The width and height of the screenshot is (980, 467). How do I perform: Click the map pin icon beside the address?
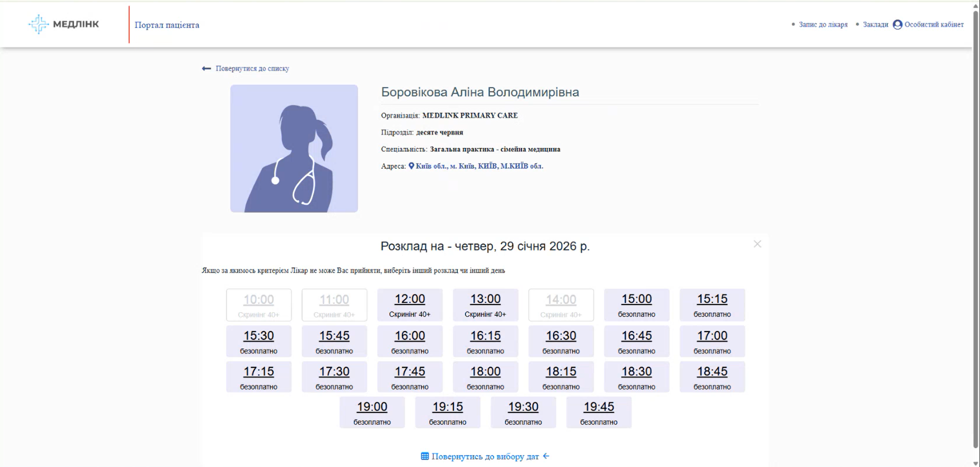411,166
